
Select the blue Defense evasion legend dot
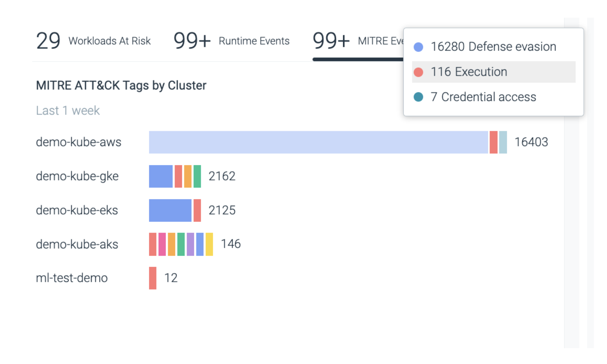coord(419,46)
